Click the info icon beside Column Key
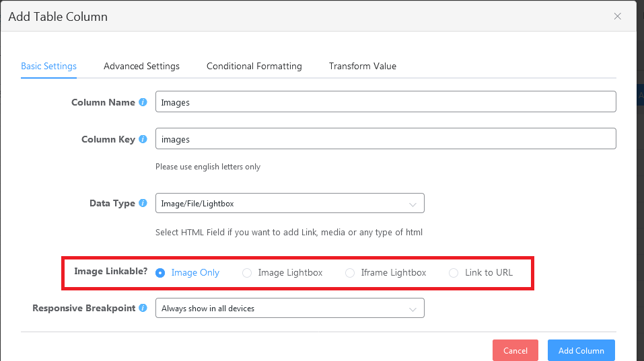Viewport: 644px width, 361px height. click(142, 139)
